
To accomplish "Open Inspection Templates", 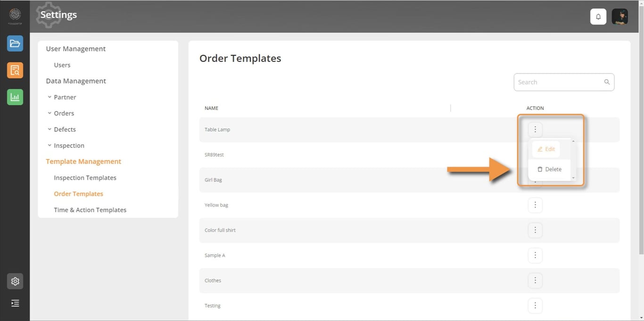I will pyautogui.click(x=85, y=177).
